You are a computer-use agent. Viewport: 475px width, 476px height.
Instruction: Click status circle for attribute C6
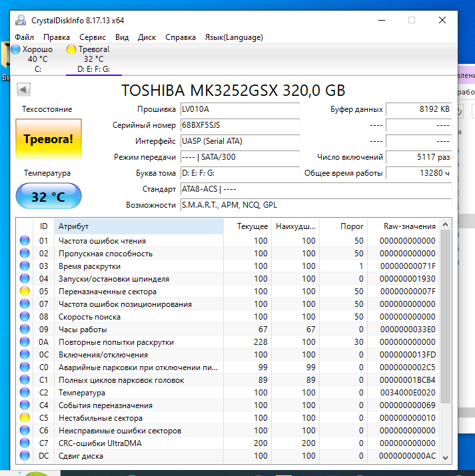click(25, 430)
